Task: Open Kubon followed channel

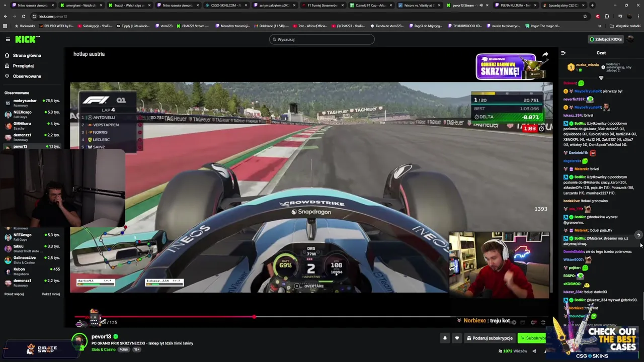Action: click(32, 271)
